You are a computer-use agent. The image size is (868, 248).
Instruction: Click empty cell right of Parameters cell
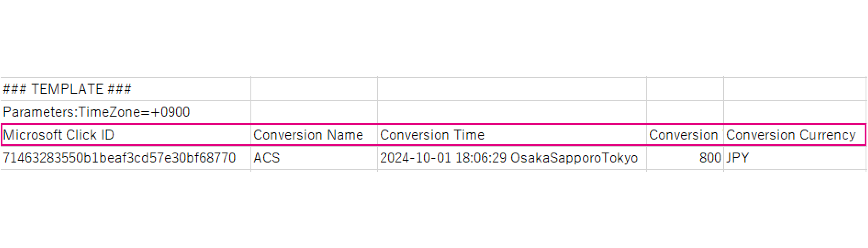(x=314, y=112)
